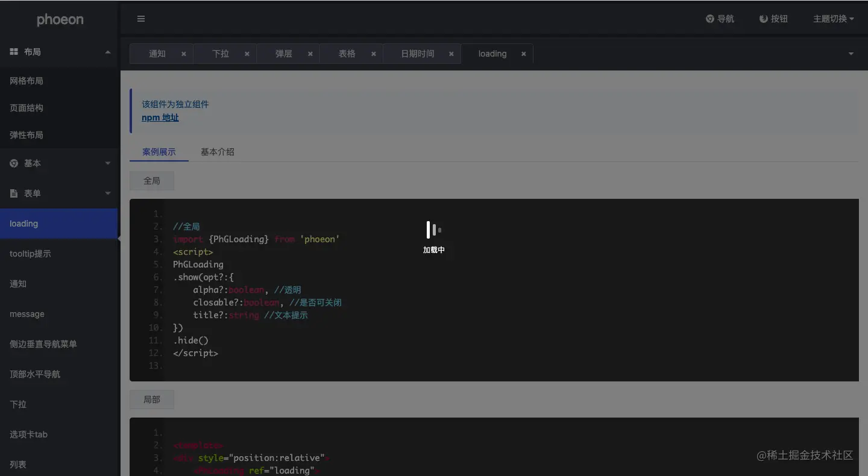Open message in the sidebar menu

coord(59,314)
